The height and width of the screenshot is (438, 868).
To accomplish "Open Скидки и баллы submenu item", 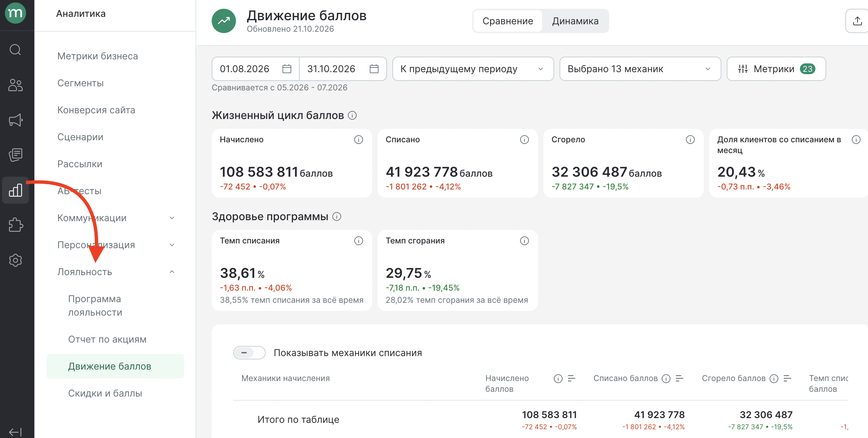I will click(105, 393).
